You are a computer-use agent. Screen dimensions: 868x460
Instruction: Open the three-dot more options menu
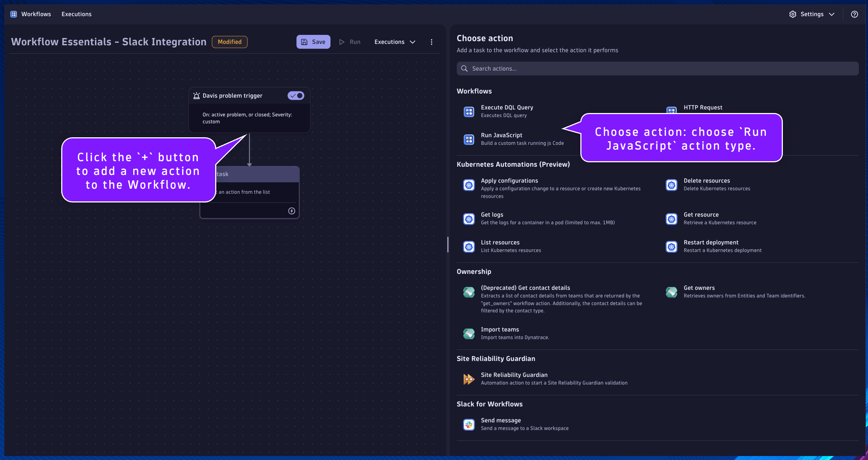coord(431,42)
